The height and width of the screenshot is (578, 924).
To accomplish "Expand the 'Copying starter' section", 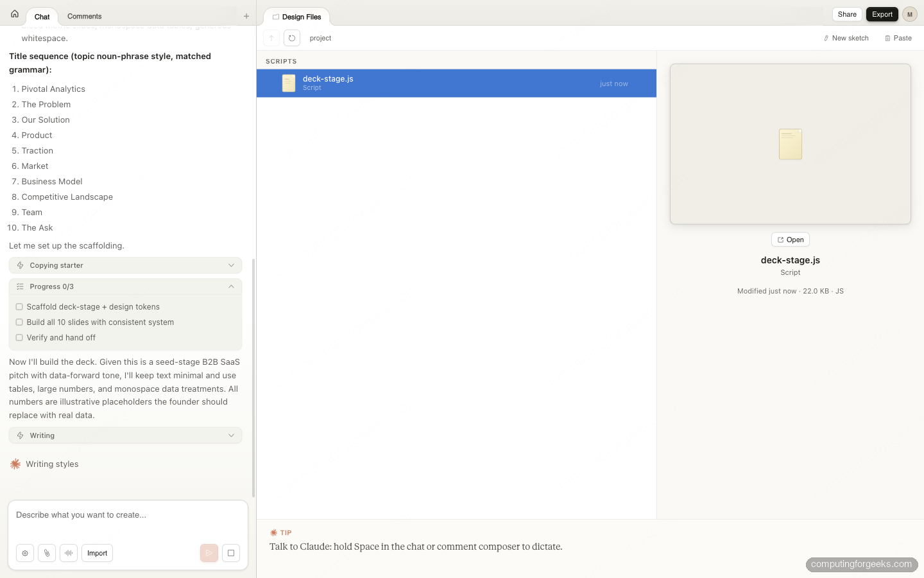I will 231,265.
